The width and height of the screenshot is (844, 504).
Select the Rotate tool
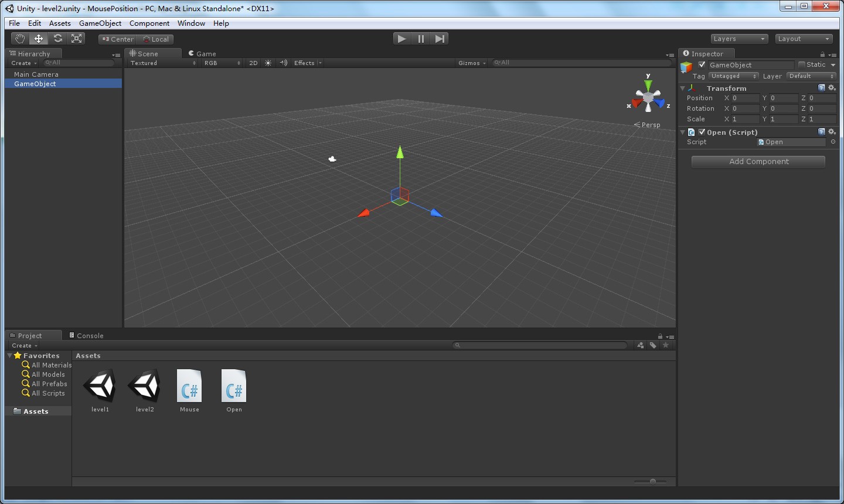point(57,38)
